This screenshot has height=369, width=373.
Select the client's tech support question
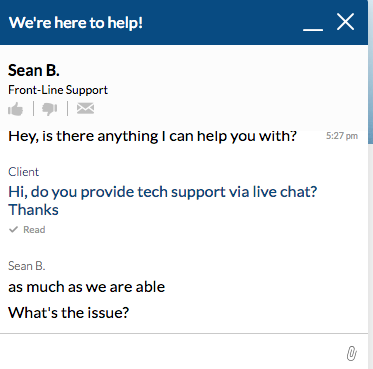pos(163,201)
